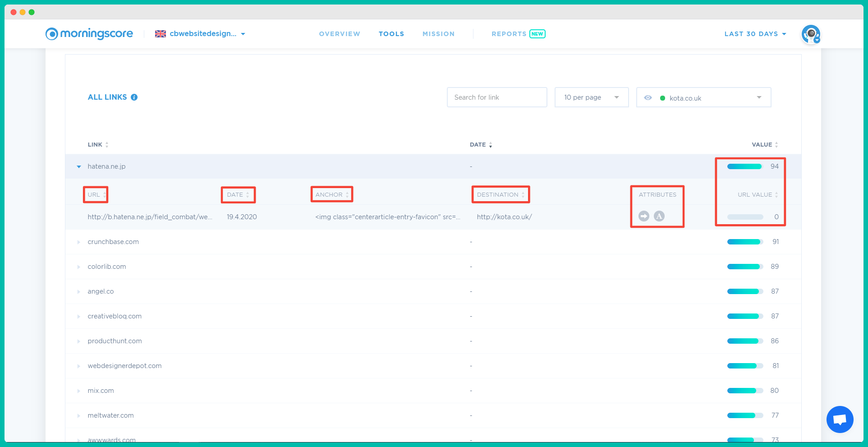Click the URL value bar showing 0

click(745, 217)
